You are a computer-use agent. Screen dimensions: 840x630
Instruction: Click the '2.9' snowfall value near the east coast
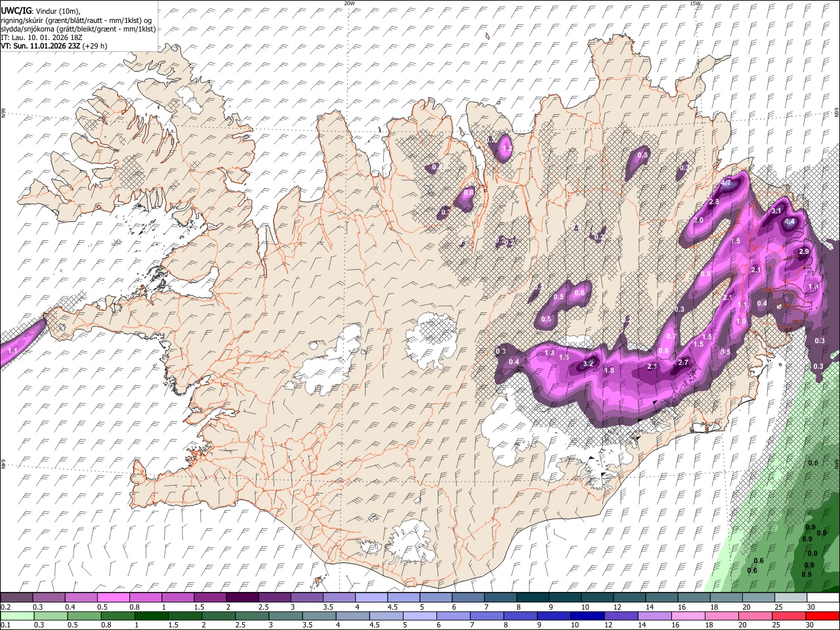click(x=804, y=252)
